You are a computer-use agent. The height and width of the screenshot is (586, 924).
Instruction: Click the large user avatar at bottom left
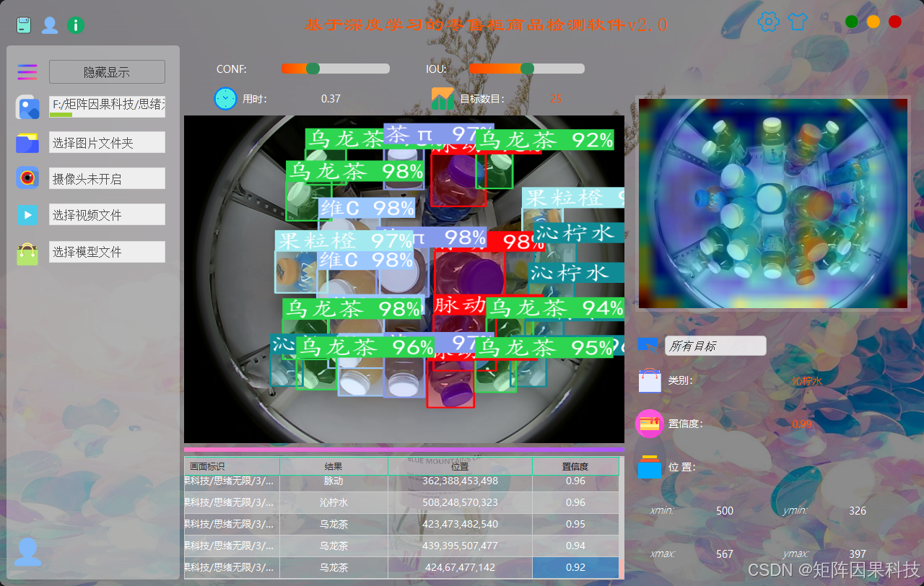pos(28,551)
